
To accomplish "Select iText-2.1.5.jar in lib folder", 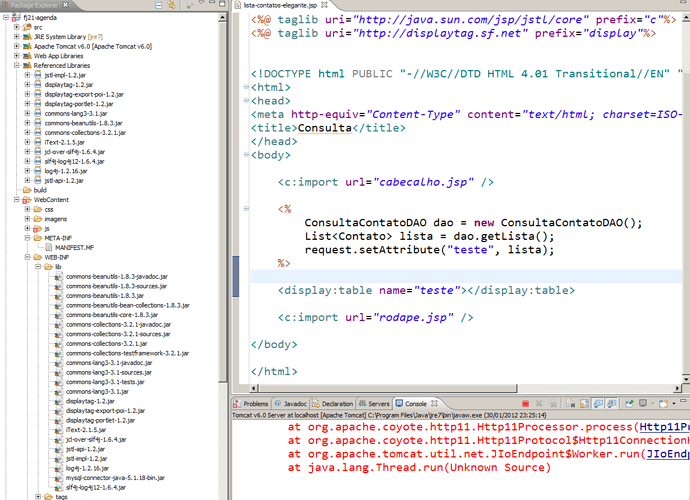I will [x=86, y=430].
